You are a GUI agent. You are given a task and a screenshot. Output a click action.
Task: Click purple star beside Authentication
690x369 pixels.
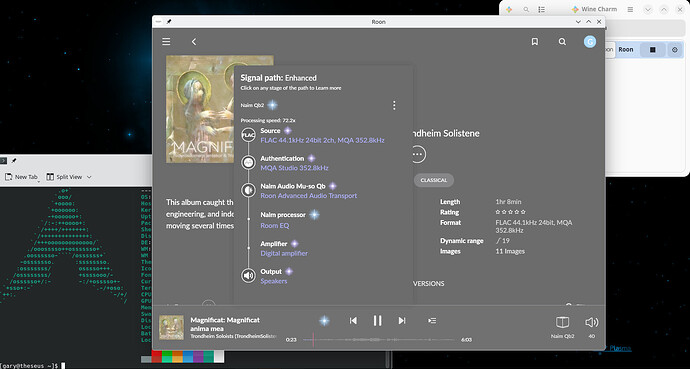[x=311, y=158]
